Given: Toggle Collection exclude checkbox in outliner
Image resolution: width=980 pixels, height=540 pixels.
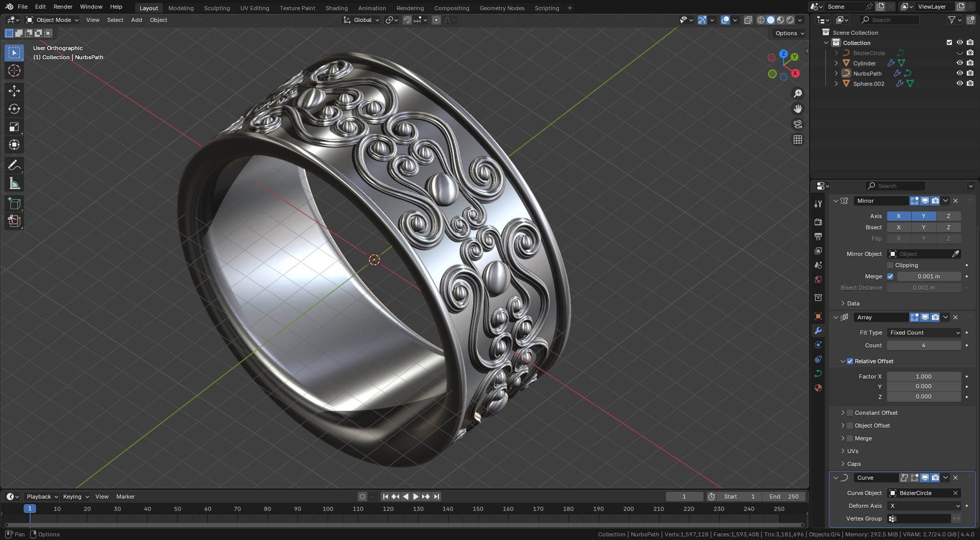Looking at the screenshot, I should coord(949,43).
